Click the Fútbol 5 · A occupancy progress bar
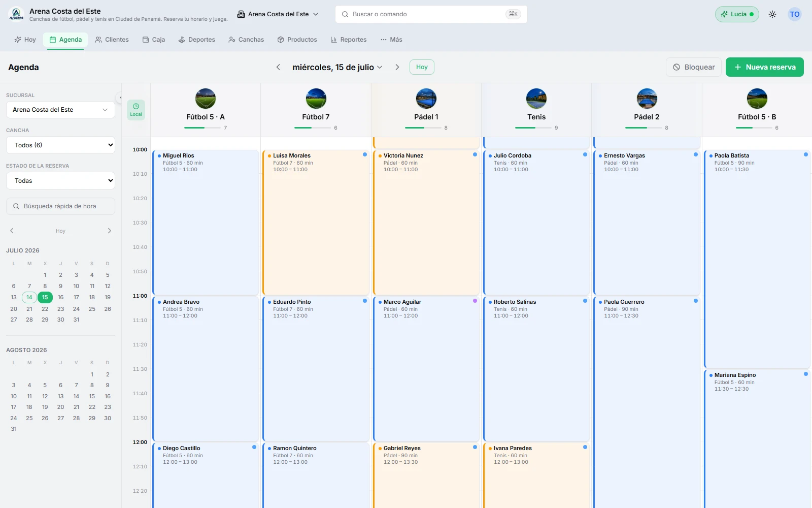This screenshot has width=812, height=508. [202, 128]
